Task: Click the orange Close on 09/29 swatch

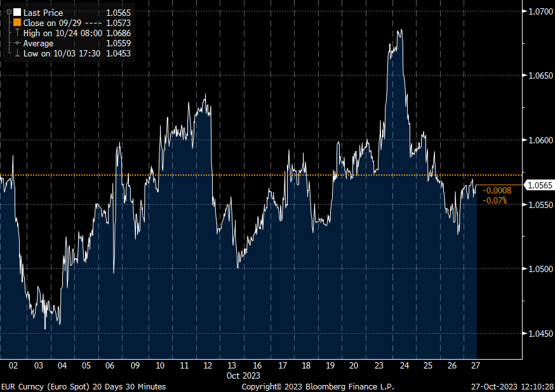Action: (x=17, y=23)
